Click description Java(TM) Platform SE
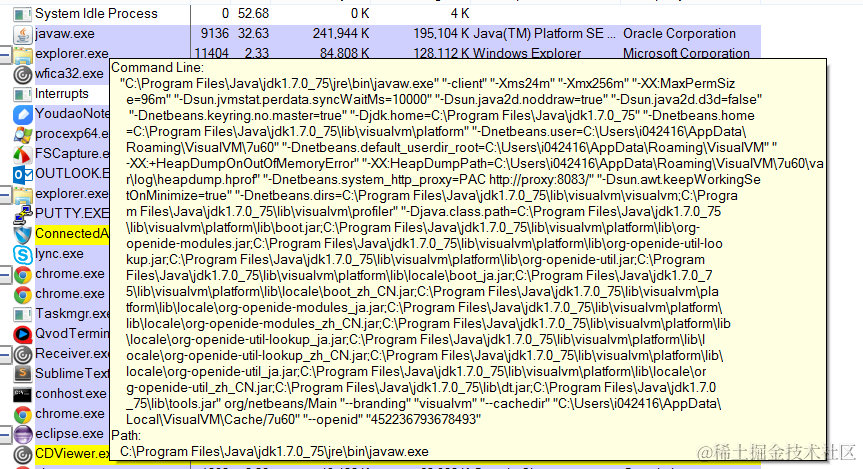This screenshot has width=863, height=469. coord(544,34)
